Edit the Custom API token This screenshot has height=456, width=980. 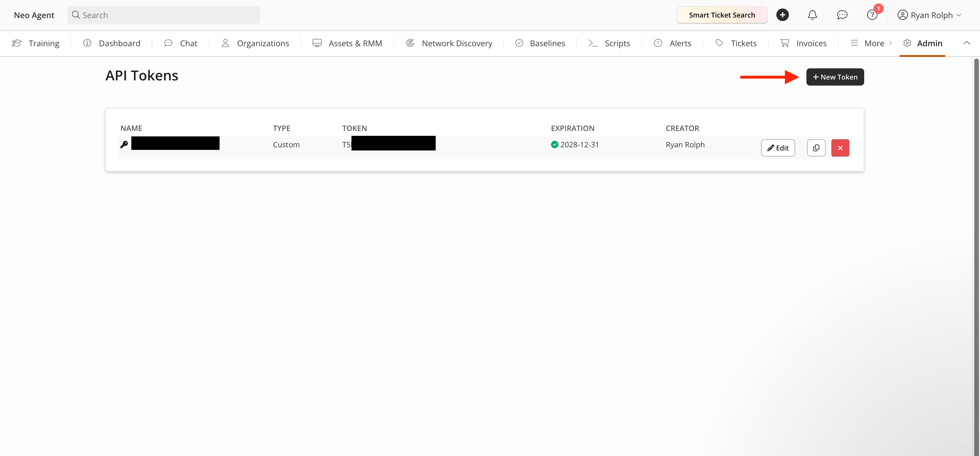tap(778, 148)
